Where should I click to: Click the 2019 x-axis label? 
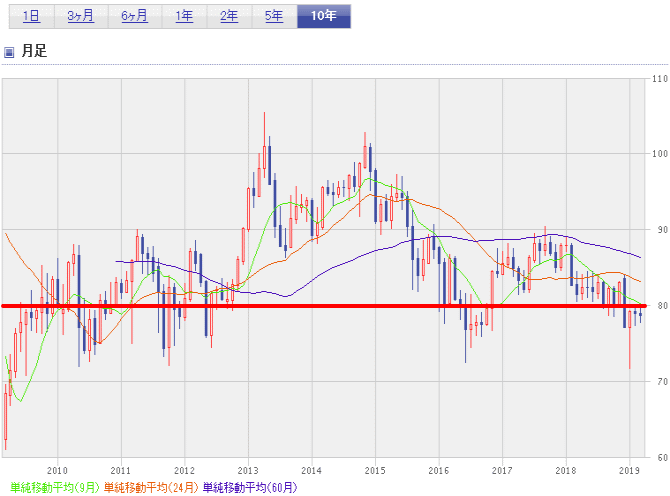click(x=629, y=470)
